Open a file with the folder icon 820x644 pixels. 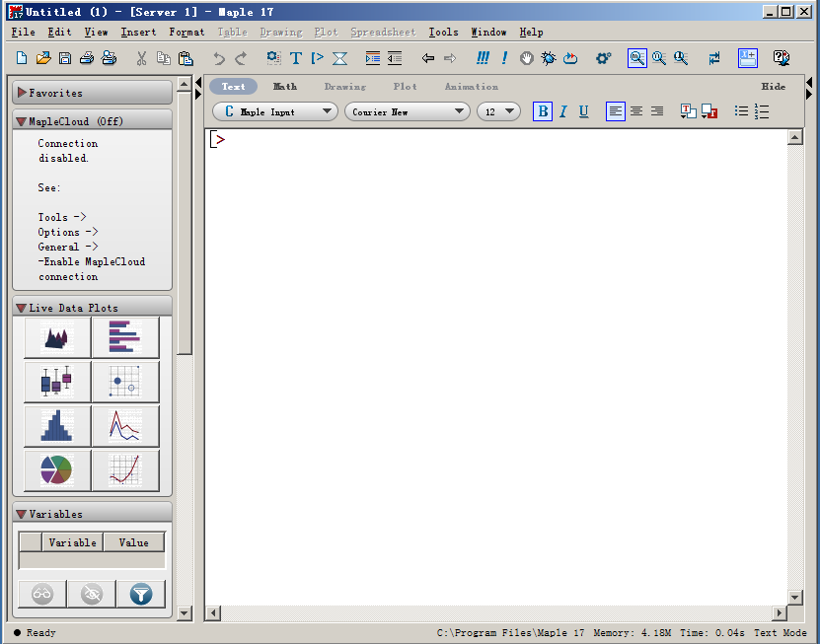43,58
